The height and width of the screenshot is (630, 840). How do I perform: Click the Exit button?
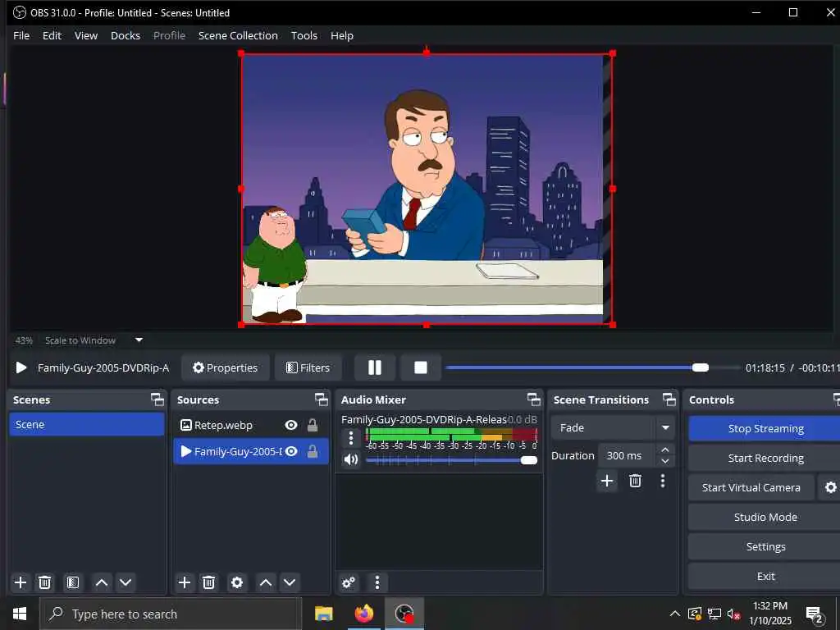pos(765,576)
